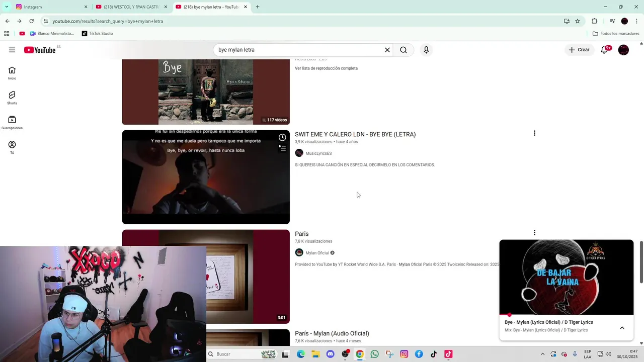Open París - Mylan (Audio Oficial) title
Image resolution: width=644 pixels, height=362 pixels.
(332, 333)
